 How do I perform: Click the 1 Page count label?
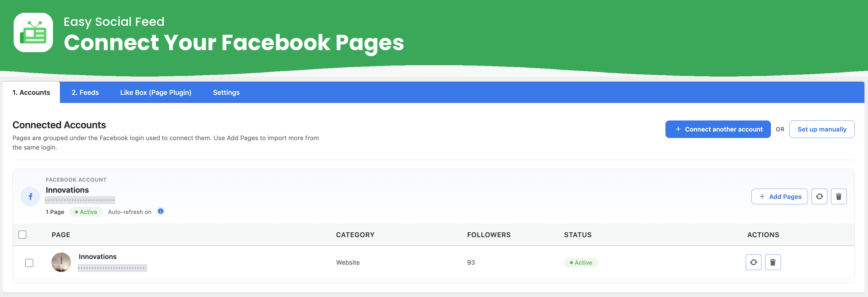point(55,212)
